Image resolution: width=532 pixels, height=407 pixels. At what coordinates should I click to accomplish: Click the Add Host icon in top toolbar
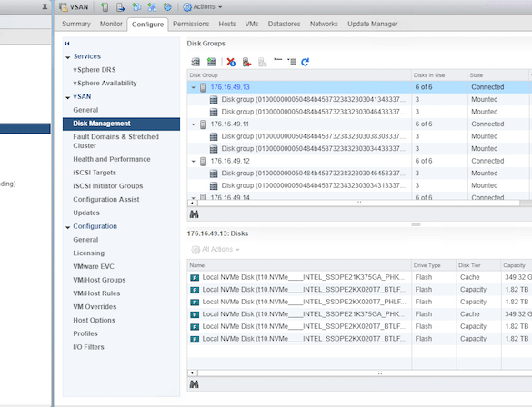[105, 6]
